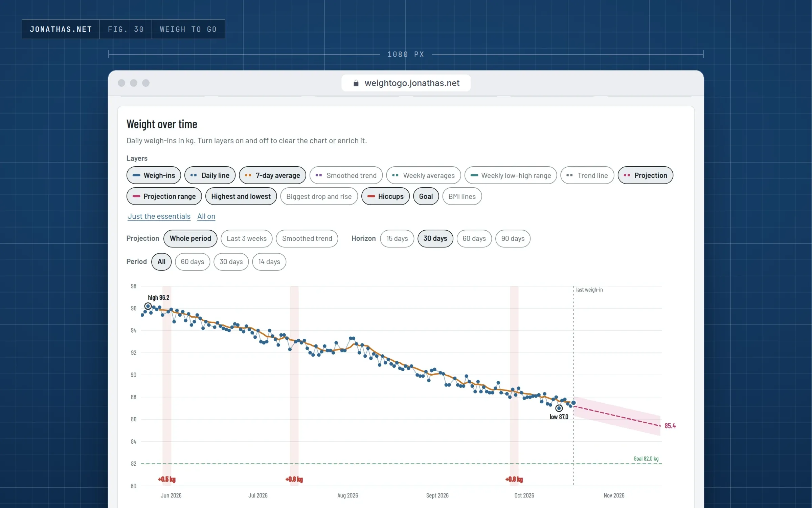Choose Smoothed trend as projection basis
Image resolution: width=812 pixels, height=508 pixels.
[x=307, y=238]
